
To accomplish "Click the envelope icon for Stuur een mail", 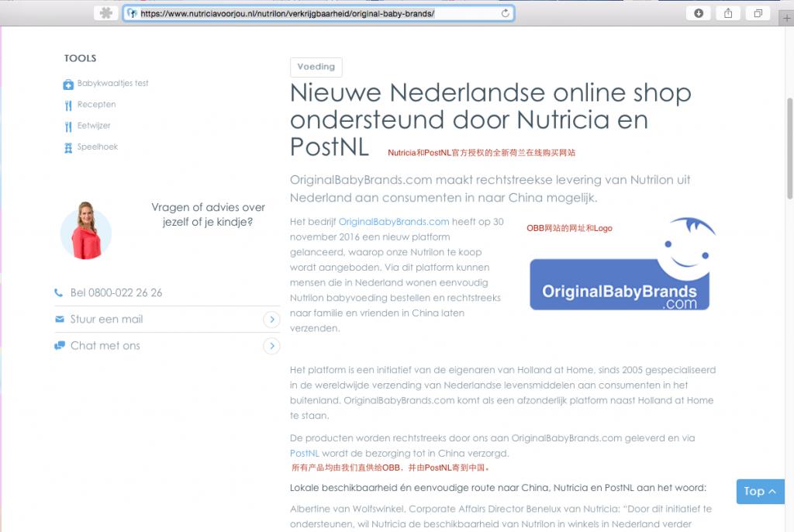I will (x=59, y=320).
